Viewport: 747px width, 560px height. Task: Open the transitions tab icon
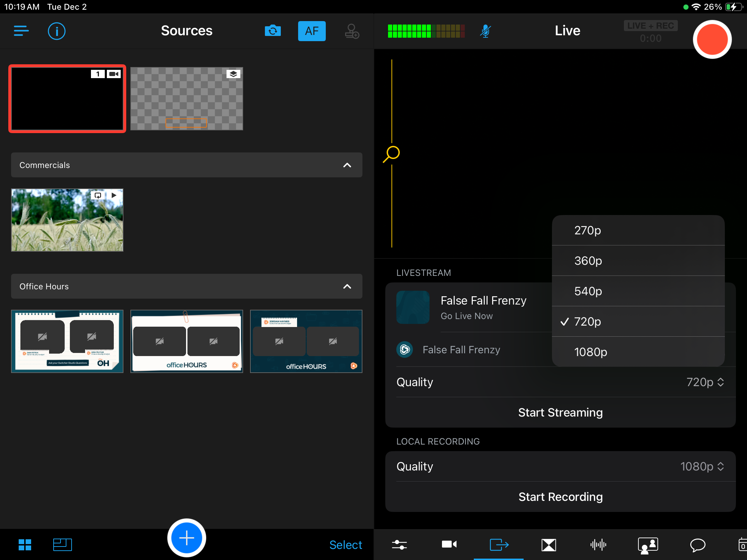tap(548, 545)
